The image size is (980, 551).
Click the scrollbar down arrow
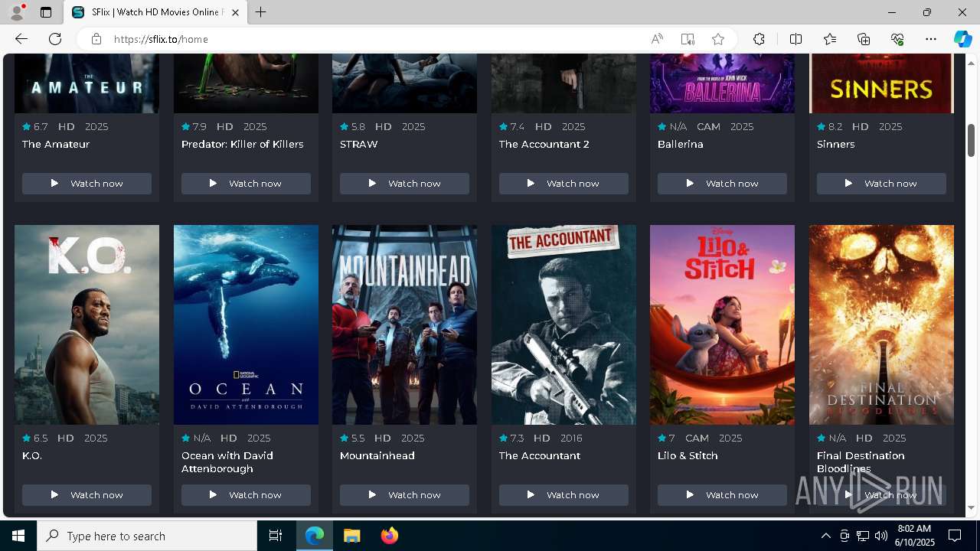click(971, 508)
